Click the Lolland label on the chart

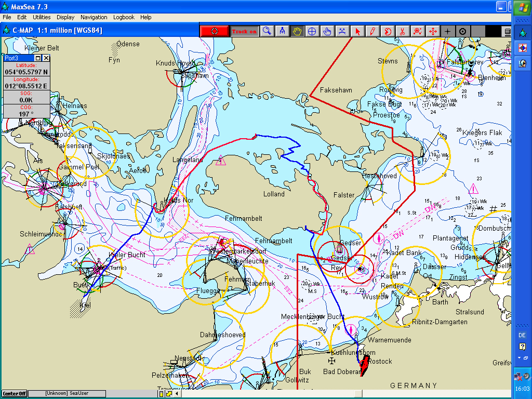pyautogui.click(x=274, y=194)
